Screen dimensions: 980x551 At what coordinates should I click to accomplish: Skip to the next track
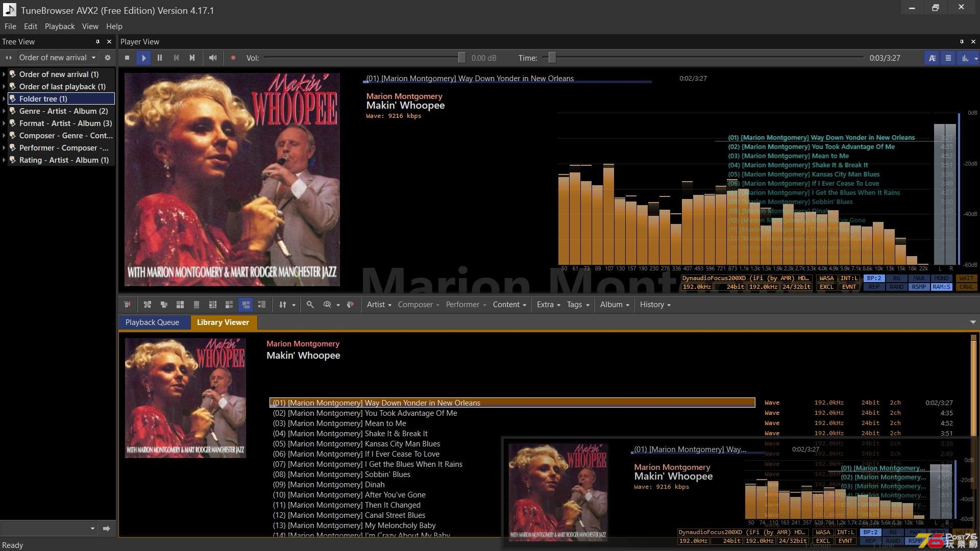point(192,58)
